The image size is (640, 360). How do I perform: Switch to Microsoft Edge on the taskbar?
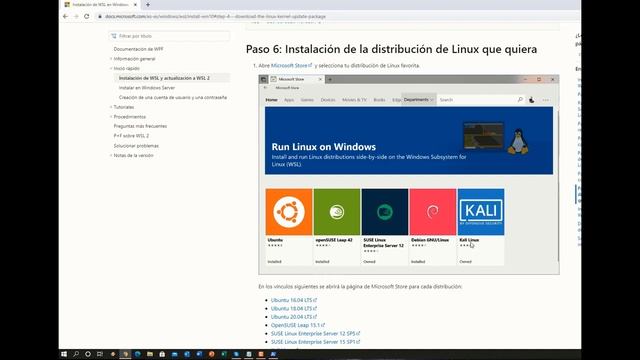tap(138, 354)
